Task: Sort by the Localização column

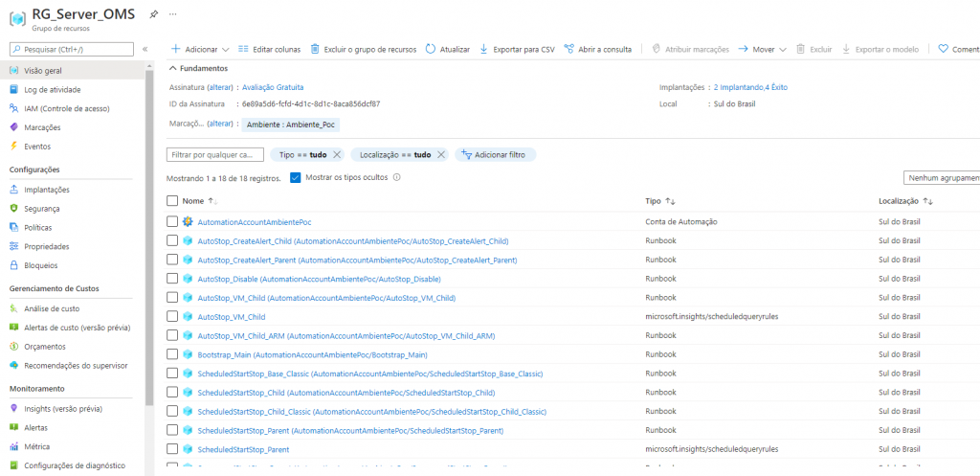Action: [905, 201]
